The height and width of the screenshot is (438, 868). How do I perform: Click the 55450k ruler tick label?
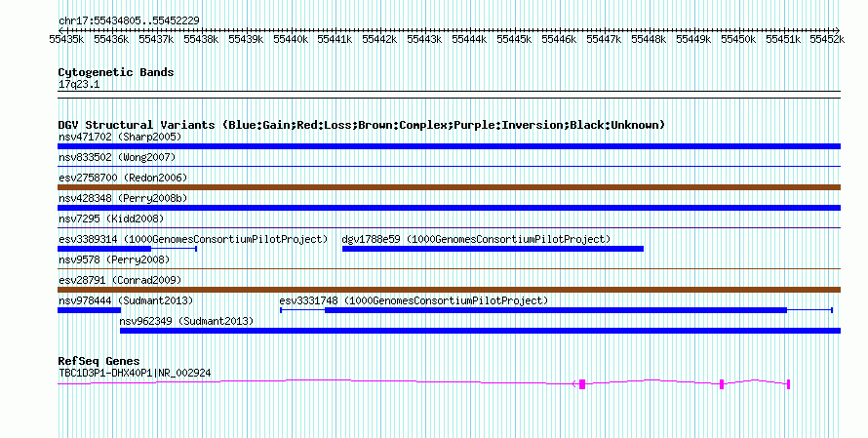[x=738, y=39]
